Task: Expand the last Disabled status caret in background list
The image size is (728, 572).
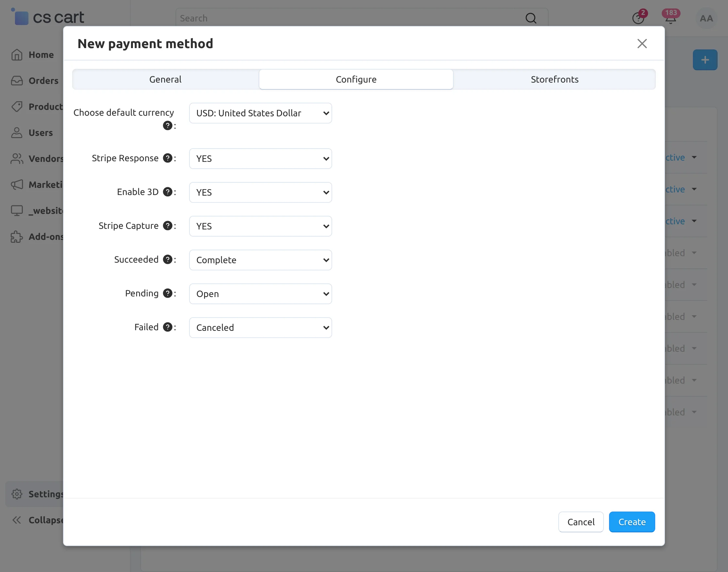Action: coord(694,412)
